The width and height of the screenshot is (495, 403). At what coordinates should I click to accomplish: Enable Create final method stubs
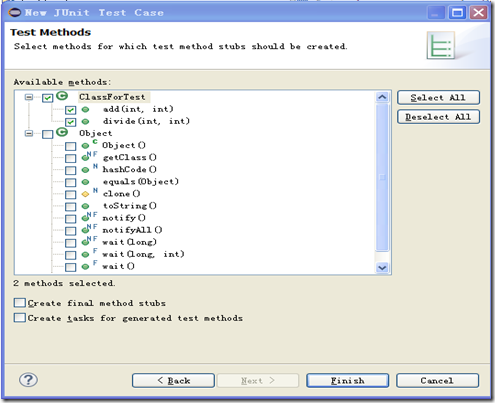coord(20,303)
